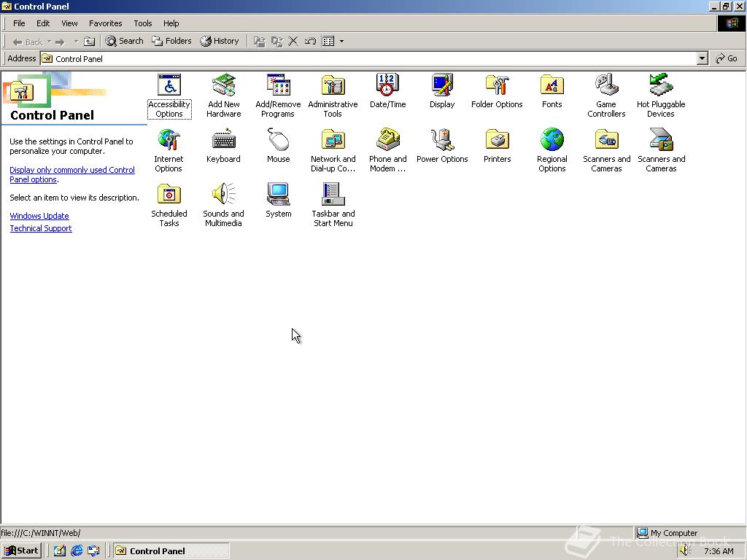The width and height of the screenshot is (747, 560).
Task: Go up one folder level
Action: (x=89, y=42)
